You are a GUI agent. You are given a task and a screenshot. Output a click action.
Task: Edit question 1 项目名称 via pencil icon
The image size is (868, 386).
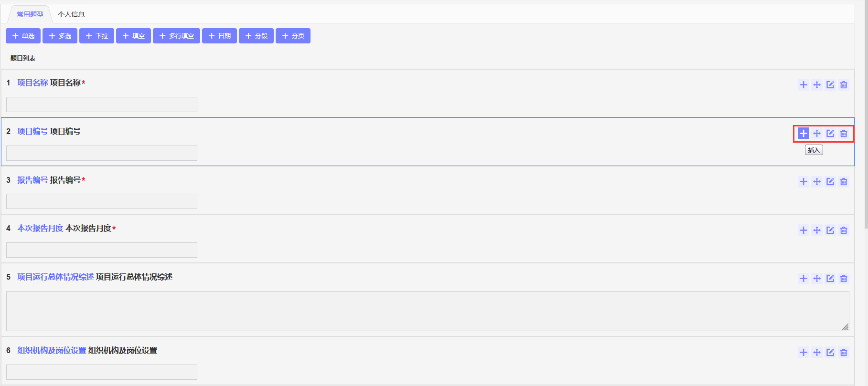tap(830, 85)
